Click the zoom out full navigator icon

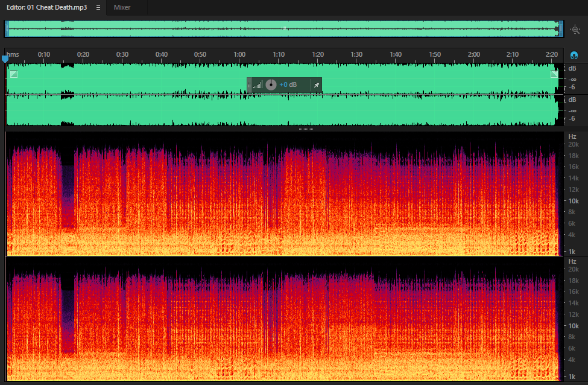coord(575,30)
